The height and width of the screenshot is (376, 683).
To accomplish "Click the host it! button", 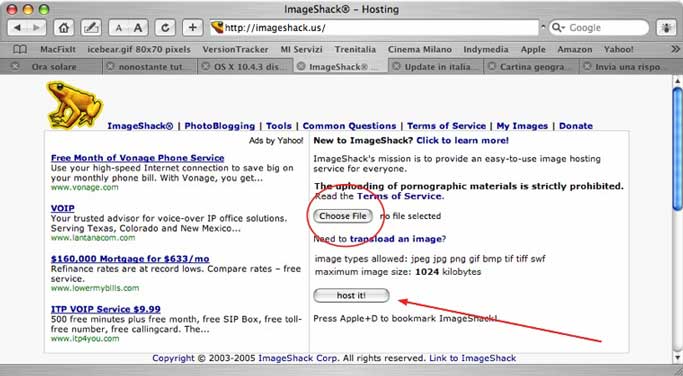I will click(351, 295).
